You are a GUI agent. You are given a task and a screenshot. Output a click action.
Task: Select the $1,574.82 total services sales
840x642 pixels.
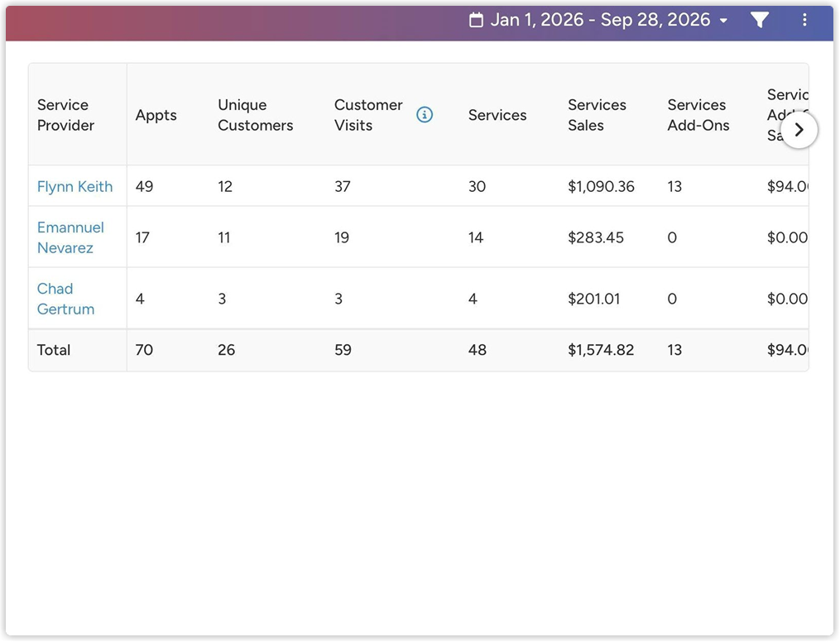pos(601,350)
